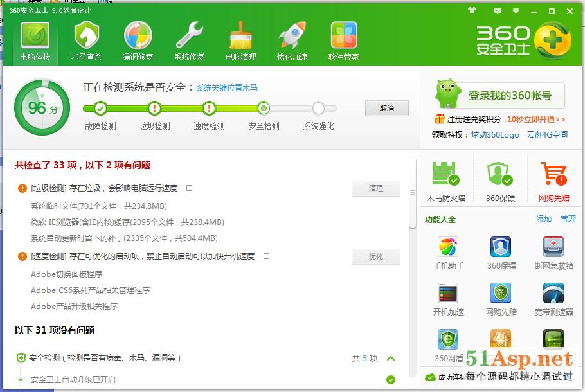
Task: Launch the 宽带测速器 gauge icon
Action: point(553,293)
